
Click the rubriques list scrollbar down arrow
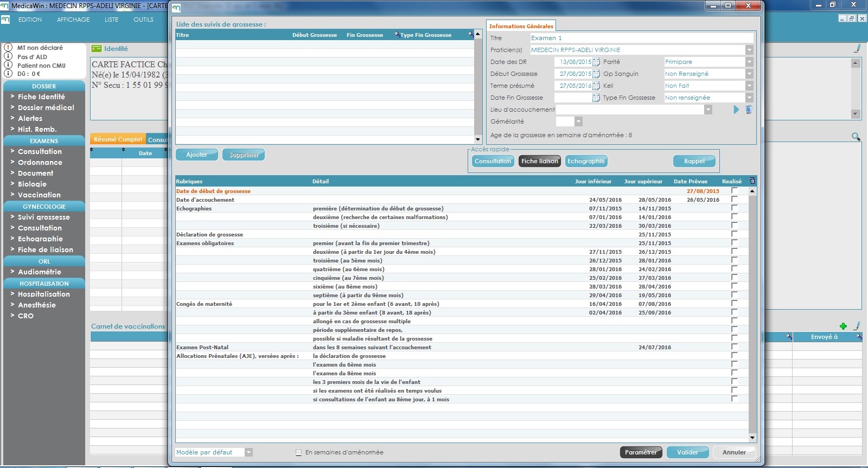pos(752,438)
